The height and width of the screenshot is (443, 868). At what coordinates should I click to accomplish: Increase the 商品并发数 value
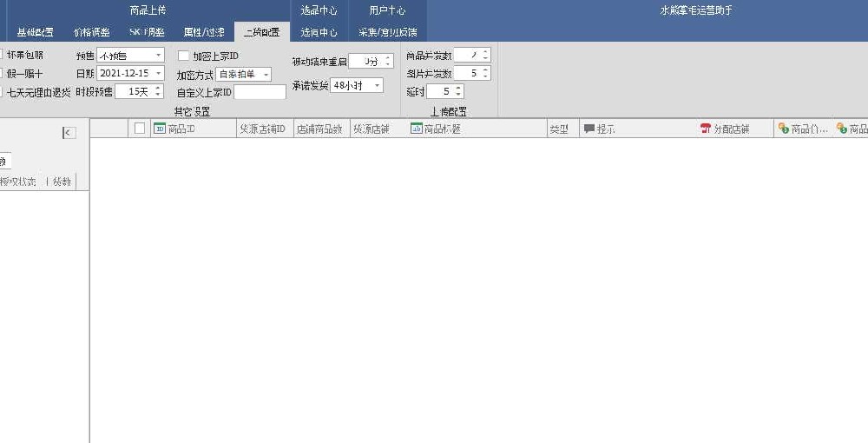click(485, 51)
